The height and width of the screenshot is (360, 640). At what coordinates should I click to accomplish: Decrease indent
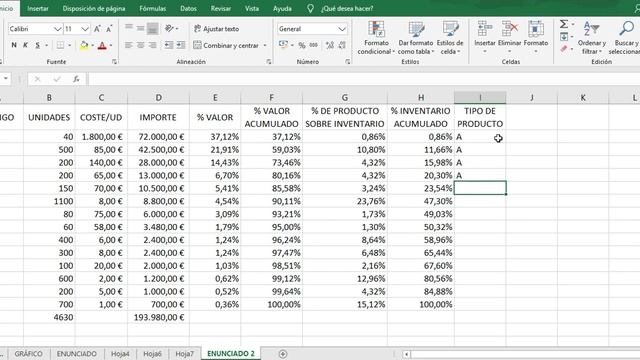169,45
